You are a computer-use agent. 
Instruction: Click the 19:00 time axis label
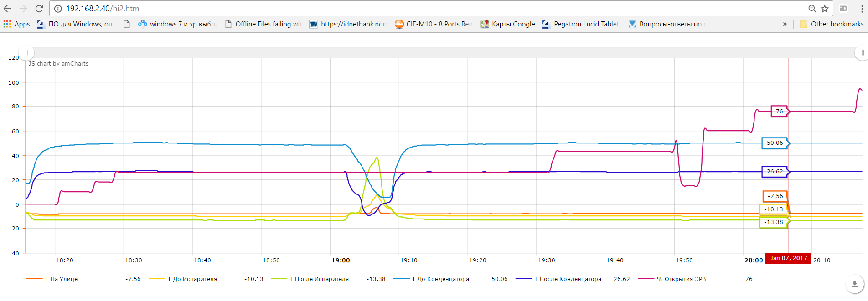pyautogui.click(x=341, y=260)
